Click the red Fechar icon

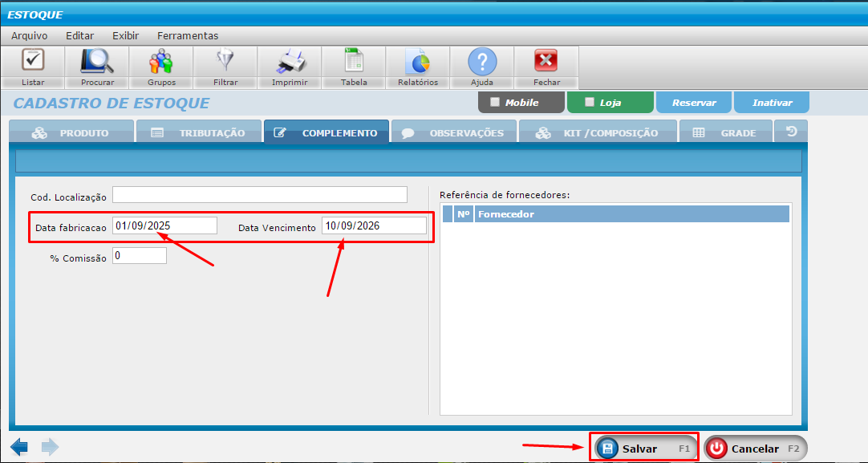546,62
